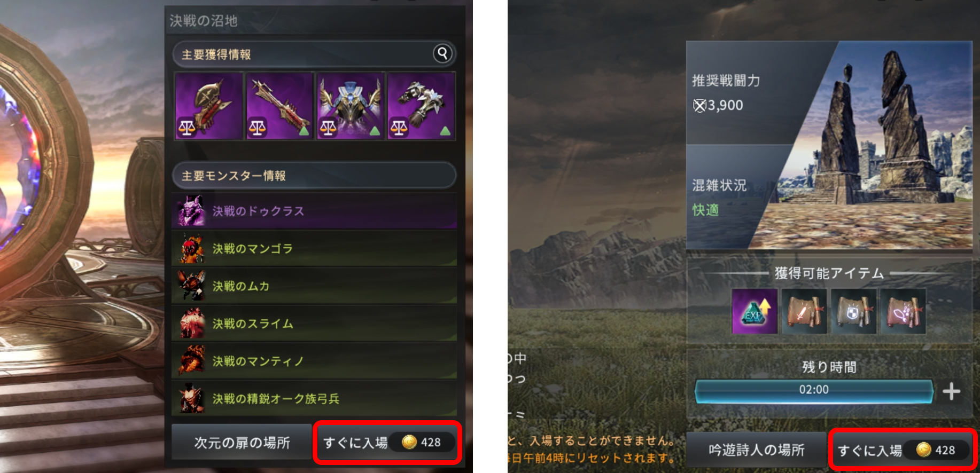This screenshot has width=980, height=473.
Task: Select the first red armor reward icon
Action: [209, 106]
